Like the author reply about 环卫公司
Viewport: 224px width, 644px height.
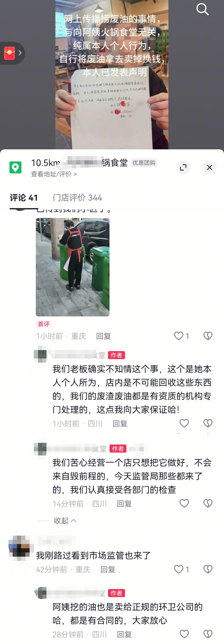click(x=184, y=634)
